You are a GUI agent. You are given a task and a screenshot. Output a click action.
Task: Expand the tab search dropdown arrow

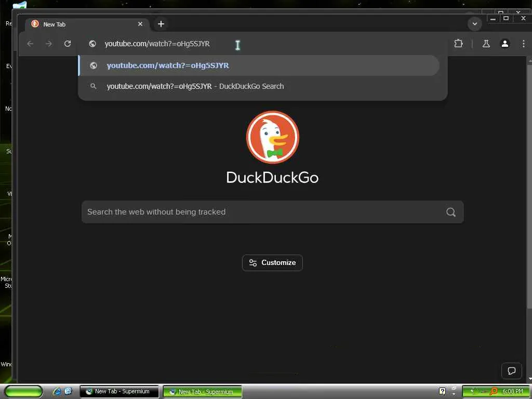point(475,24)
